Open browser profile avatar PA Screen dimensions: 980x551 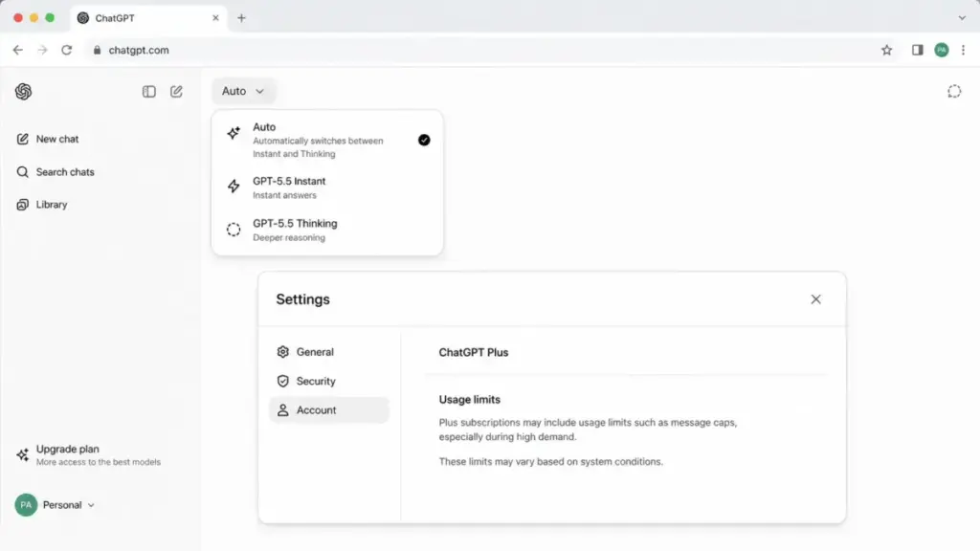pos(942,50)
